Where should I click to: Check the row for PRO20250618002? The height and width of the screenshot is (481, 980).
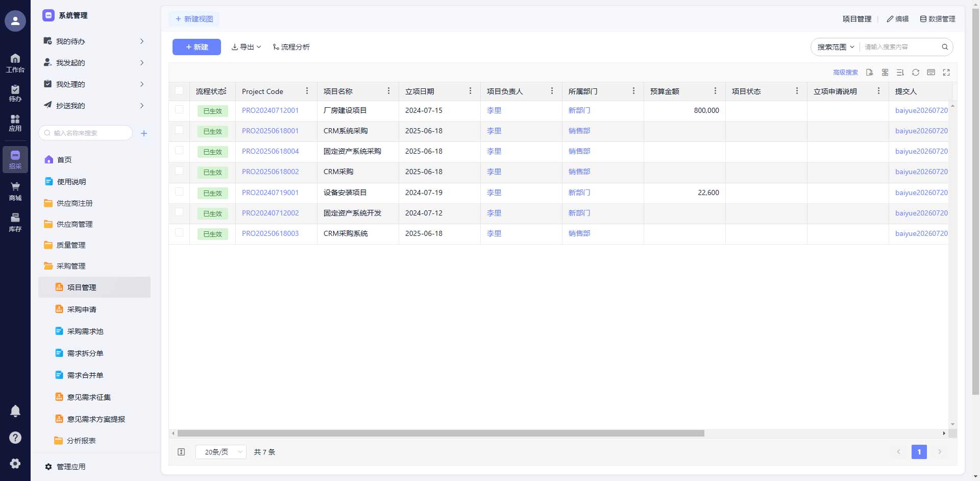(179, 171)
